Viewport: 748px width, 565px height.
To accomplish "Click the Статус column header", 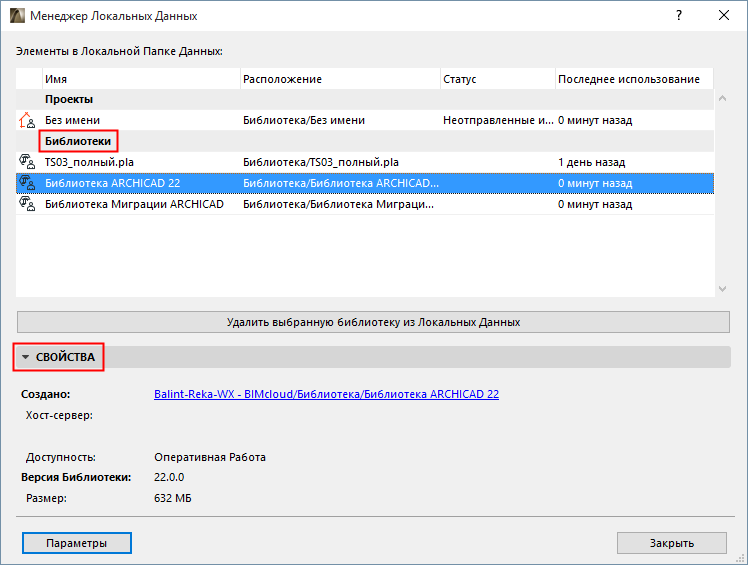I will click(x=498, y=79).
